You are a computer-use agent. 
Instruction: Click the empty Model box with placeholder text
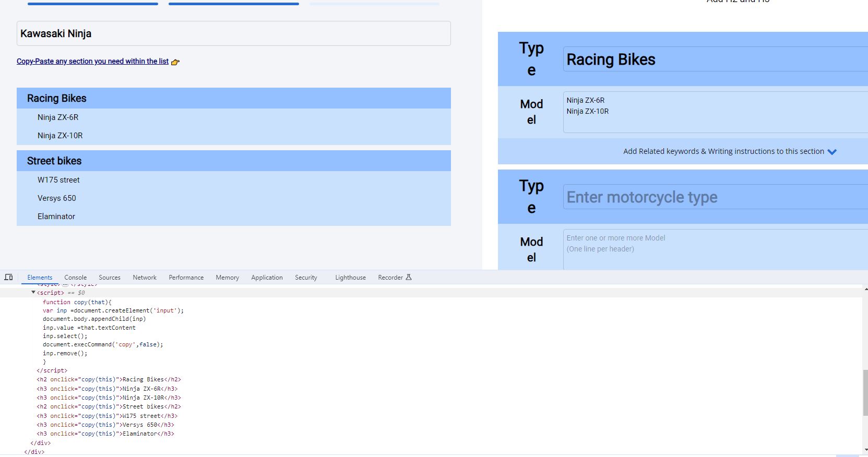pos(715,249)
